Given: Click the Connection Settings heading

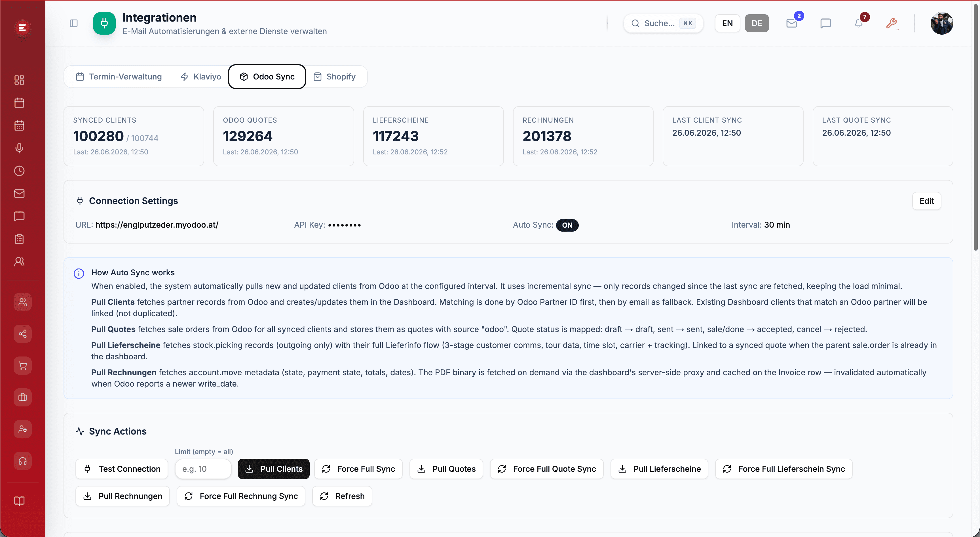Looking at the screenshot, I should pos(133,201).
